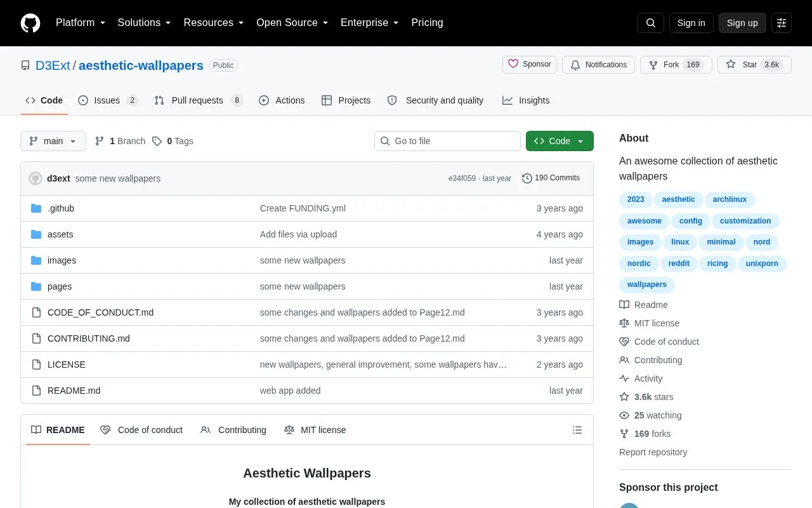
Task: Open the README outline list icon
Action: click(577, 430)
